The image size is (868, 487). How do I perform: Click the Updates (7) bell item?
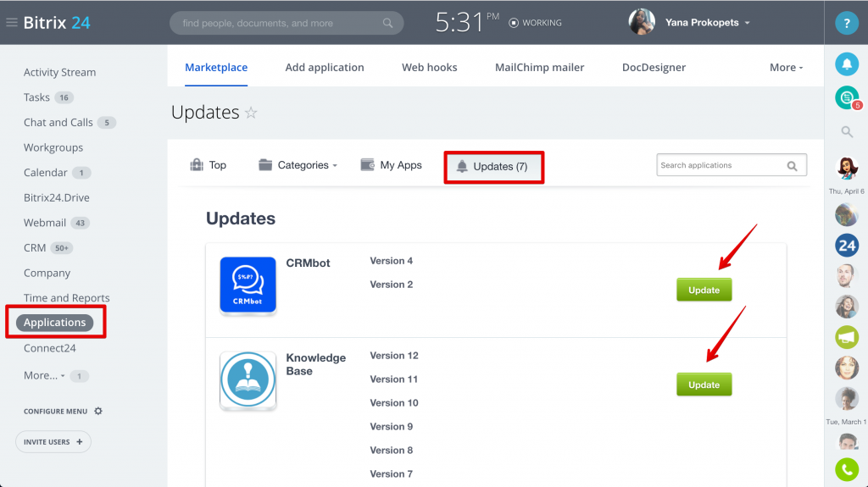point(492,167)
